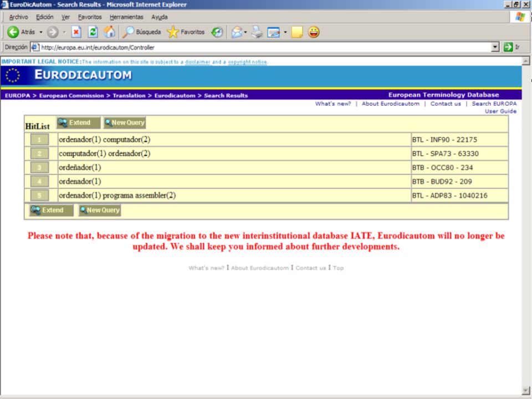Open hit number 4 button

39,181
